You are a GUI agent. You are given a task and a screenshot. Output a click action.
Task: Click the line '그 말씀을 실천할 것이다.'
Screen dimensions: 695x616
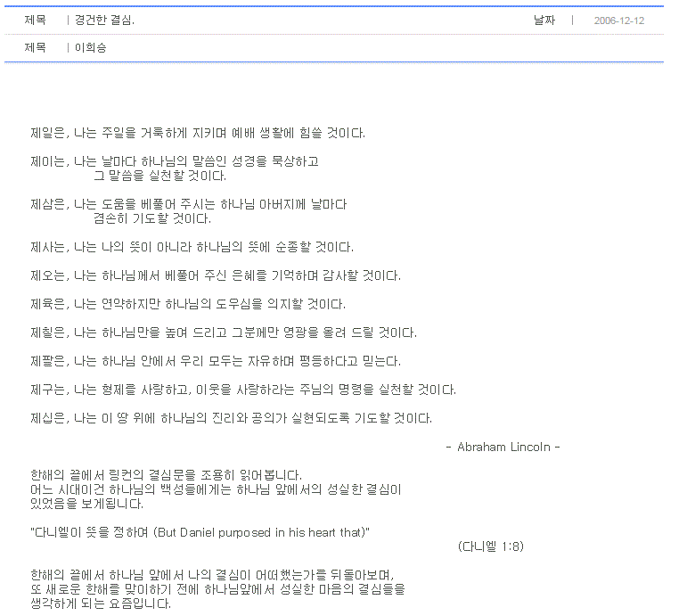pos(159,176)
